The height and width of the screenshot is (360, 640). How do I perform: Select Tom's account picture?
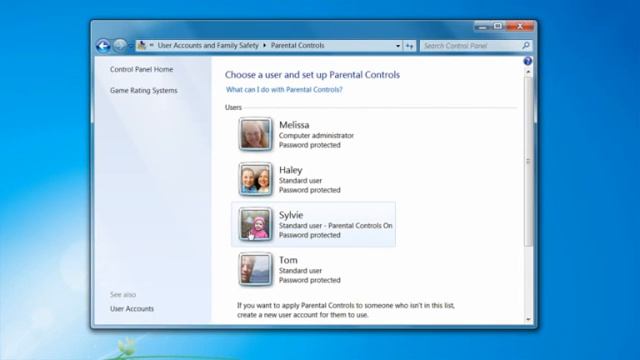pyautogui.click(x=256, y=269)
